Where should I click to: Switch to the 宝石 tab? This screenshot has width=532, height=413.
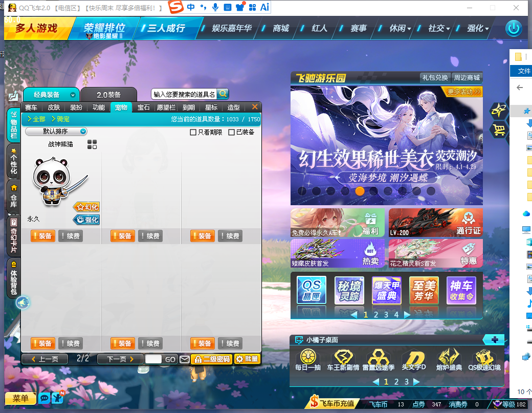[x=144, y=107]
